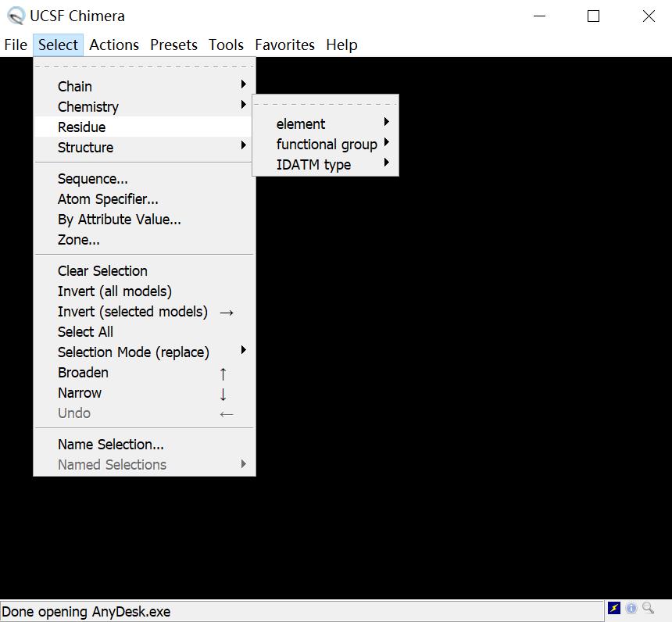Viewport: 672px width, 622px height.
Task: Minimize the UCSF Chimera window
Action: 539,16
